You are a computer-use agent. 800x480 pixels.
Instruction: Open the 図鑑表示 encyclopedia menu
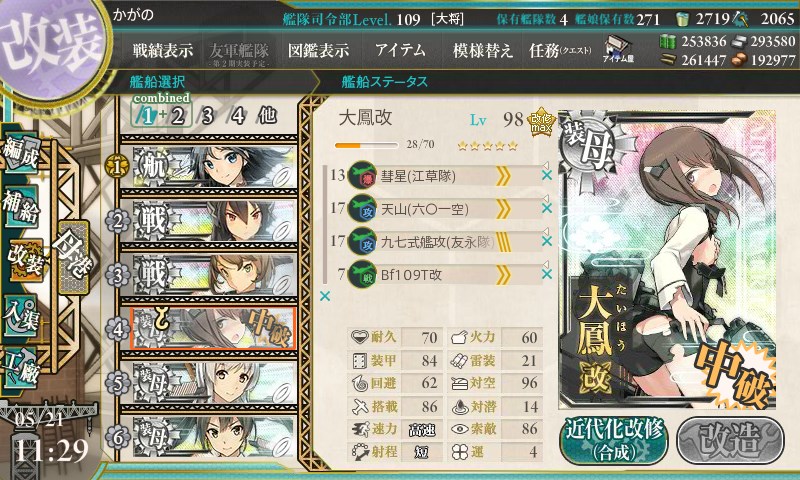318,50
